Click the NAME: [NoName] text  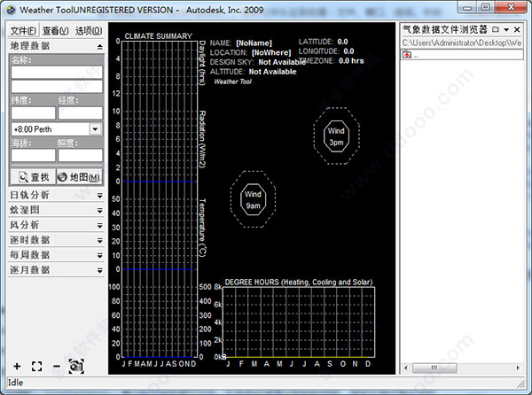(x=241, y=43)
